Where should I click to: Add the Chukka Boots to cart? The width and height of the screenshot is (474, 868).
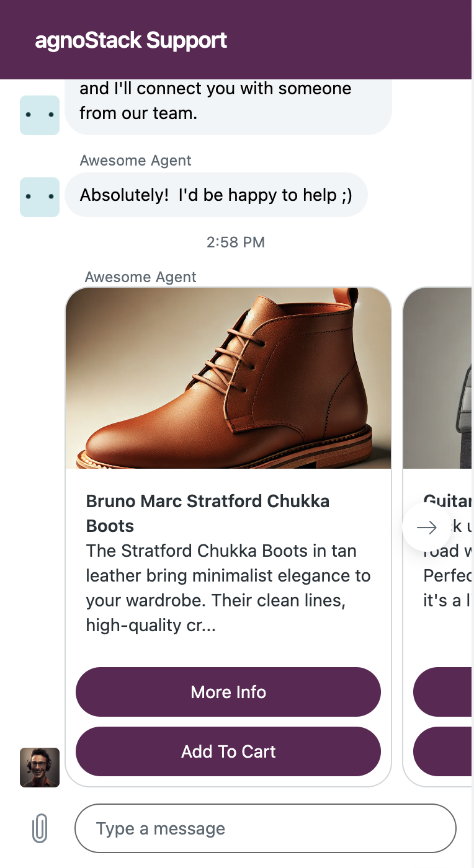[x=228, y=751]
